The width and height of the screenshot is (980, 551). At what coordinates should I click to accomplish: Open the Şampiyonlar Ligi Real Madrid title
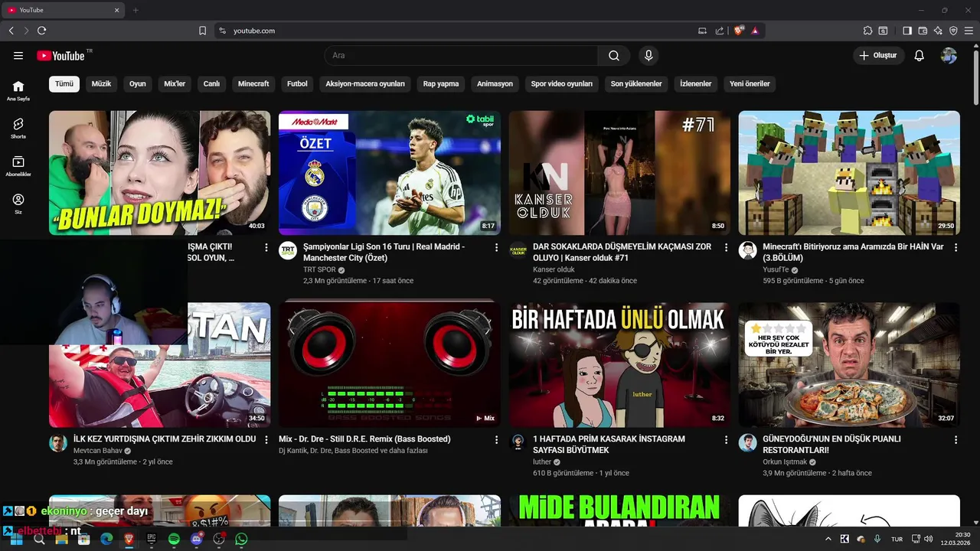pos(384,253)
